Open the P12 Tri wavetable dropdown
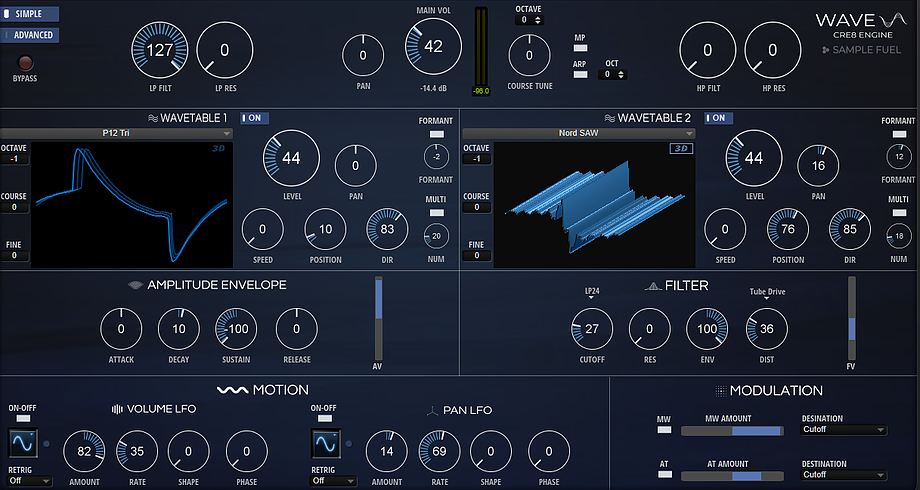Viewport: 920px width, 490px height. 116,133
